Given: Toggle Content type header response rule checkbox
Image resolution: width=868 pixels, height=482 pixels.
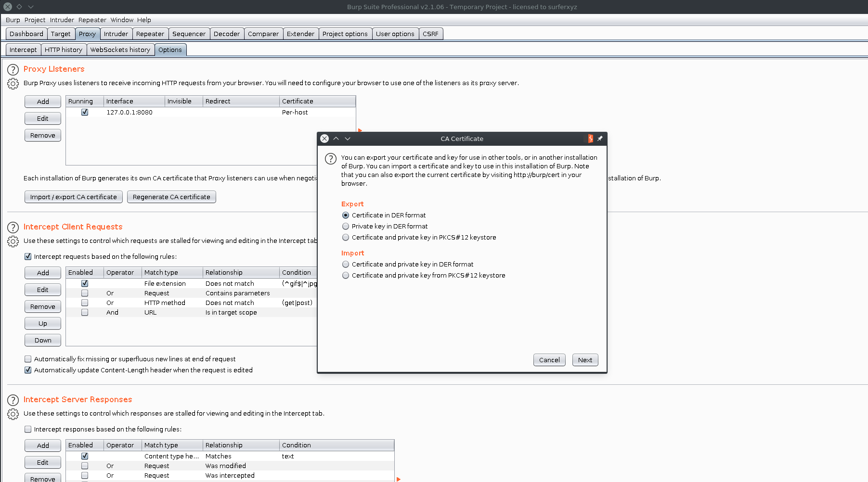Looking at the screenshot, I should tap(85, 456).
